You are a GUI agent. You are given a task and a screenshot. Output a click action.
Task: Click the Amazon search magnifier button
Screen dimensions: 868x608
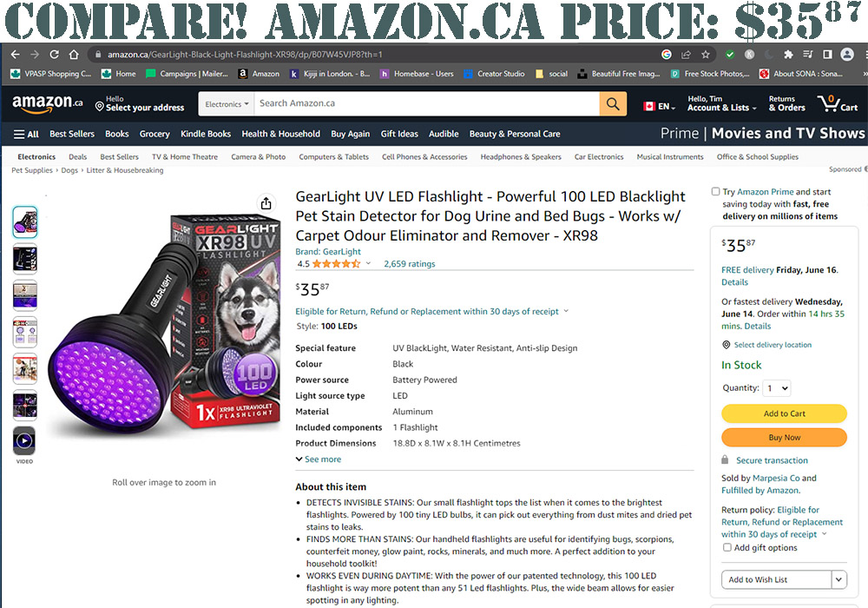tap(613, 103)
